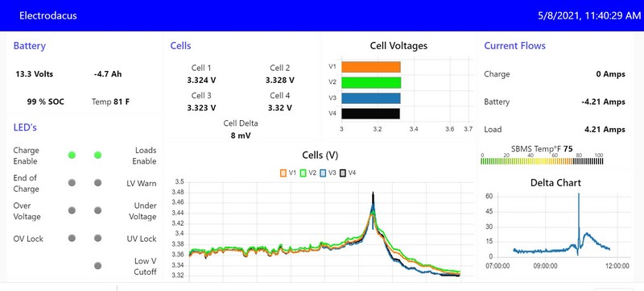Viewport: 644px width, 291px height.
Task: Click the Delta Chart title
Action: [555, 182]
